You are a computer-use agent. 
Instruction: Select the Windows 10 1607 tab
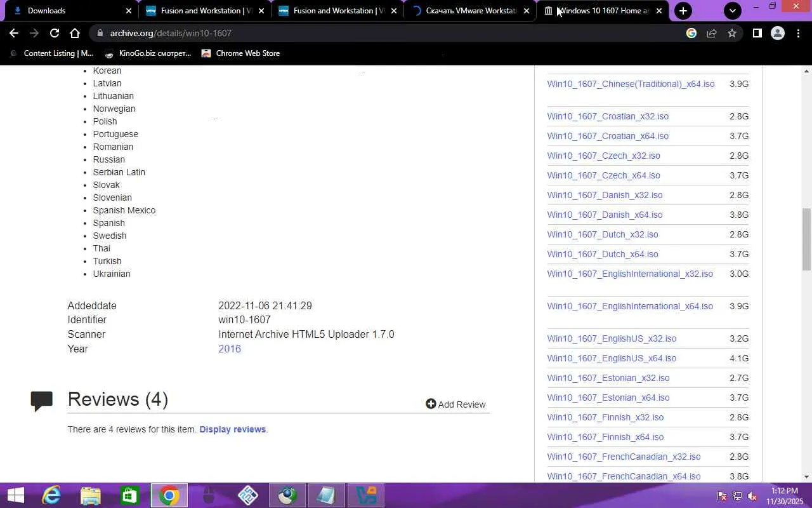coord(603,11)
